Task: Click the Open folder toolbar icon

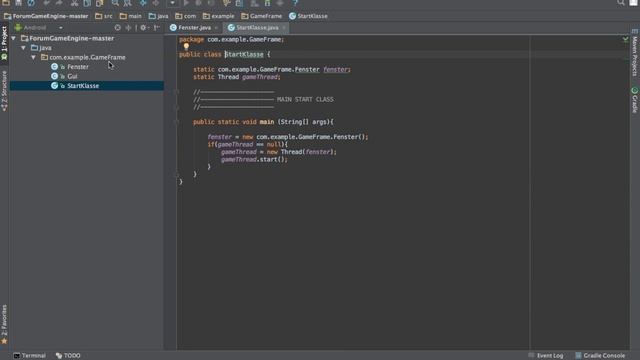Action: click(x=6, y=3)
